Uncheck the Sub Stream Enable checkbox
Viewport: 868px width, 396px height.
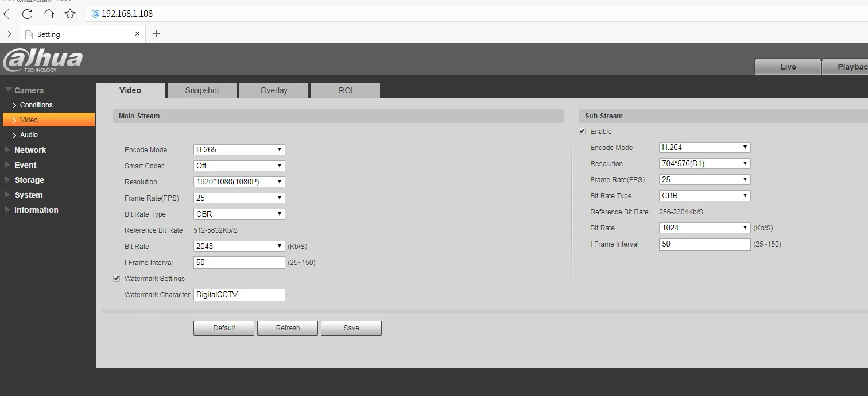coord(582,131)
